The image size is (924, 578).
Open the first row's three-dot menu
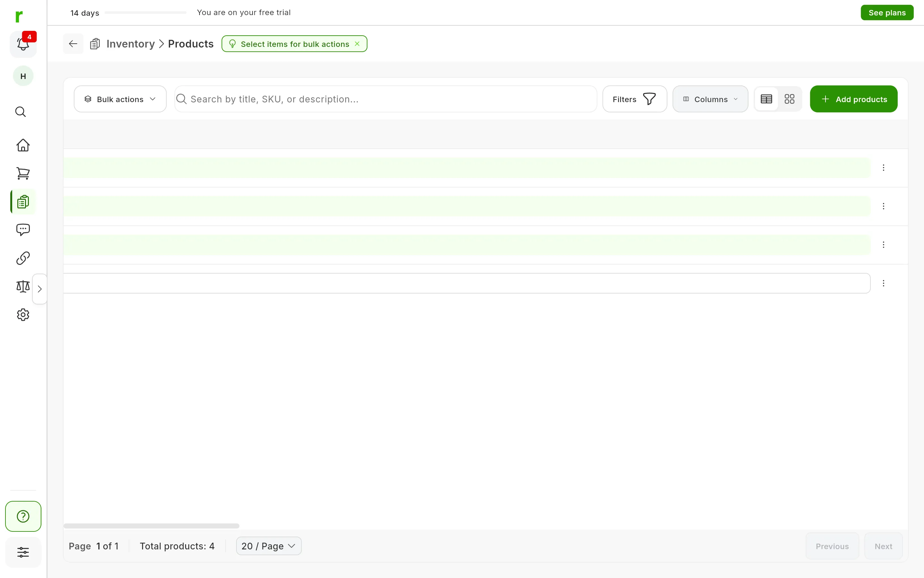pos(884,167)
